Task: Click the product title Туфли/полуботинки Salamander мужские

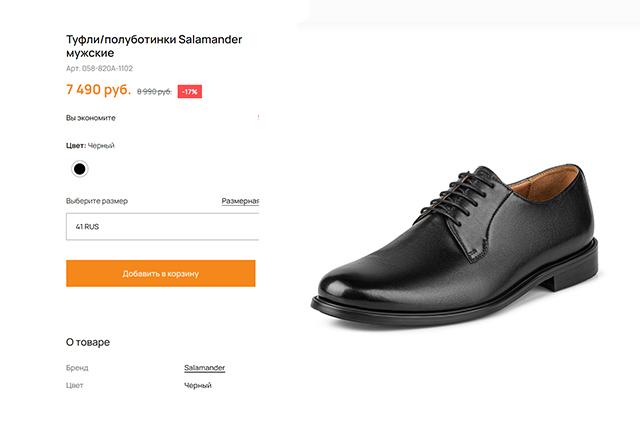Action: coord(155,47)
